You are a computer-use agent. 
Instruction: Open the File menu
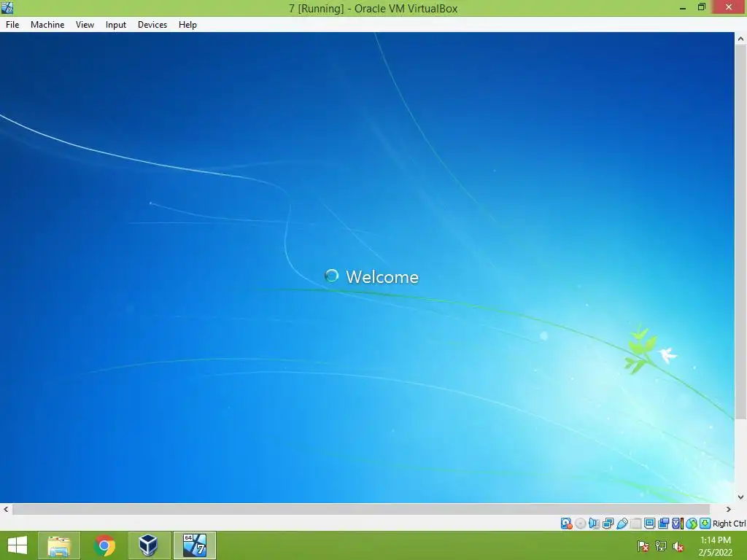[12, 25]
